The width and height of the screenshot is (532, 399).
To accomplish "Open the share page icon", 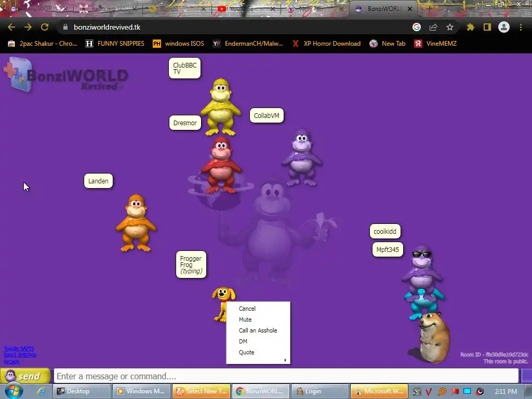I will (x=433, y=27).
